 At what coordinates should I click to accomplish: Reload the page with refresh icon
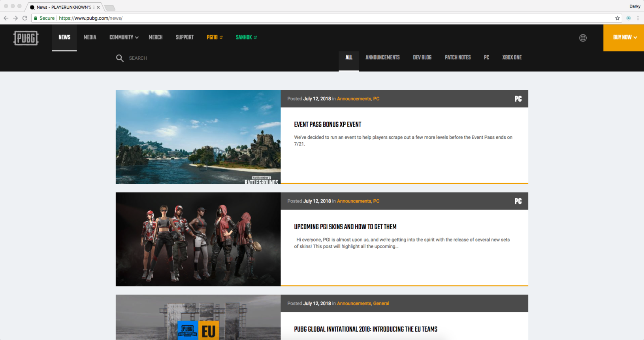point(25,18)
